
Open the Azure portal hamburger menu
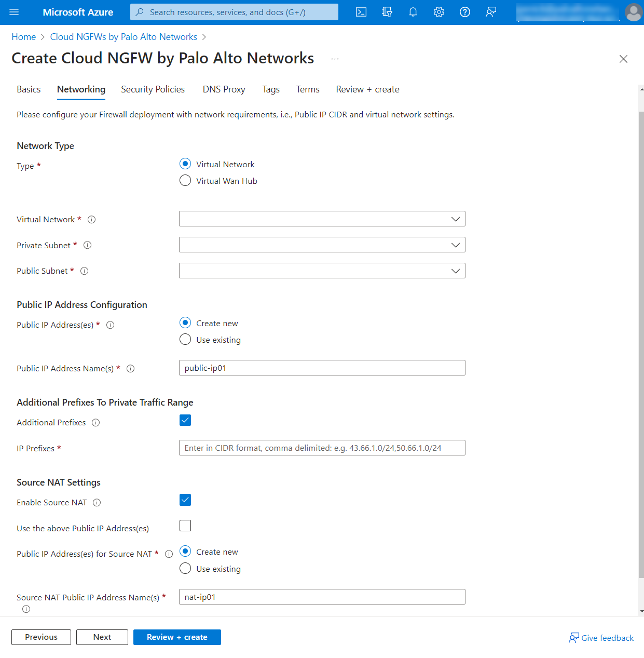click(14, 12)
